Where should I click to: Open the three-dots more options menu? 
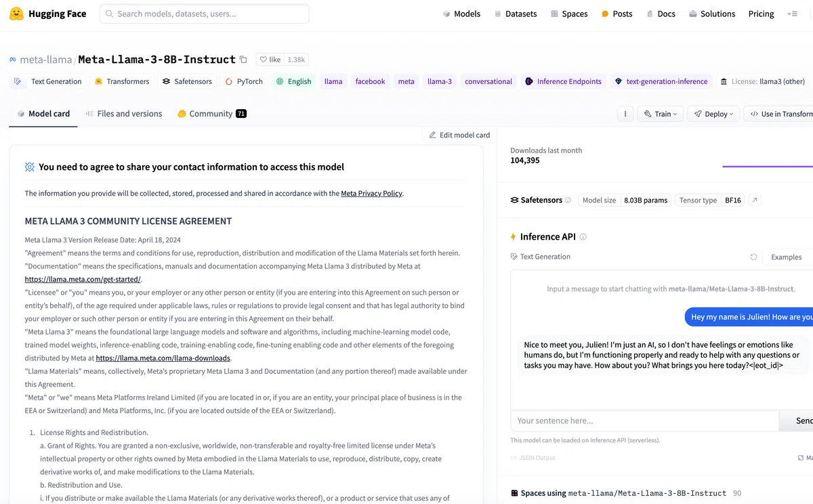pos(625,114)
